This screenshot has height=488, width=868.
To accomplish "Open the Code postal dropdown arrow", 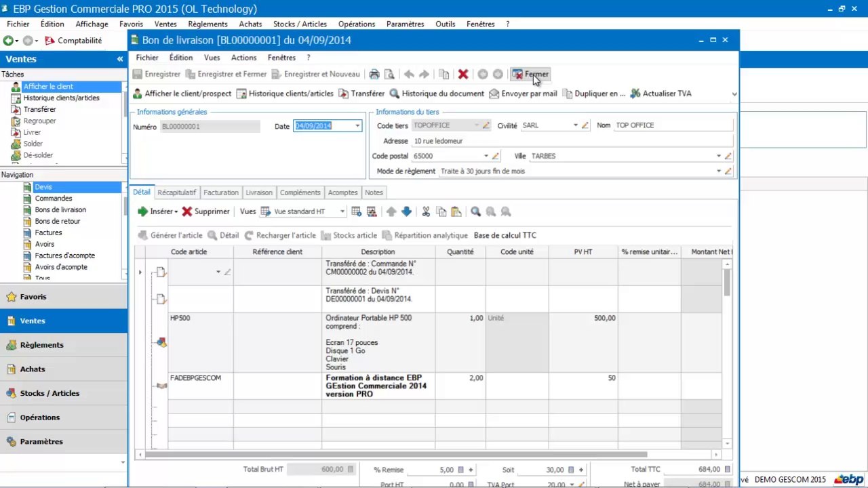I will (486, 156).
